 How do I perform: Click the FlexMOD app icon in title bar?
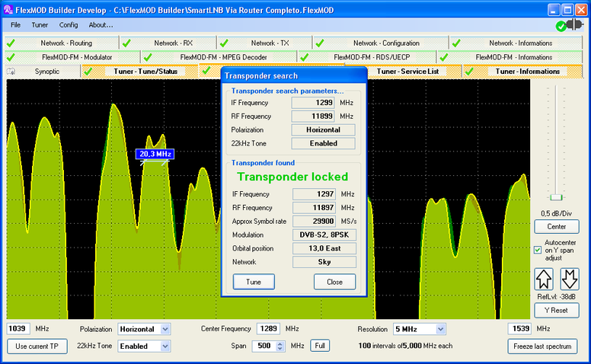pyautogui.click(x=8, y=10)
